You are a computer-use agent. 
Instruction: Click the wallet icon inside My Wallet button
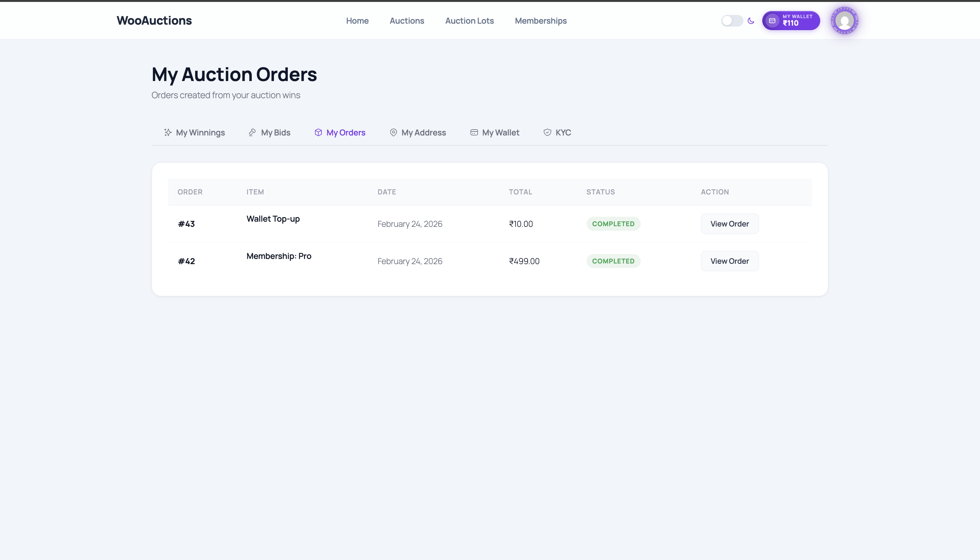[772, 21]
